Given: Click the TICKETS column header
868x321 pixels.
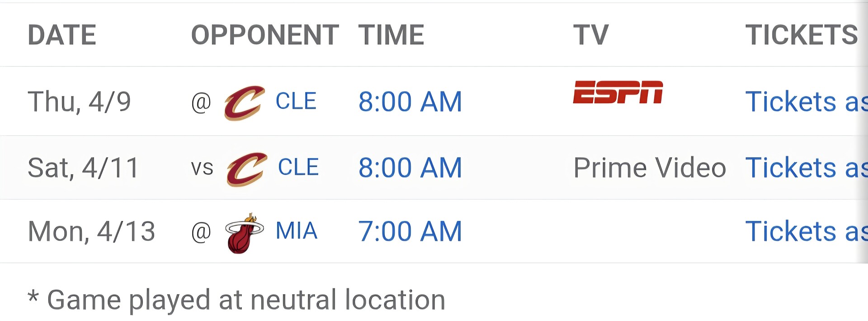Looking at the screenshot, I should point(802,35).
